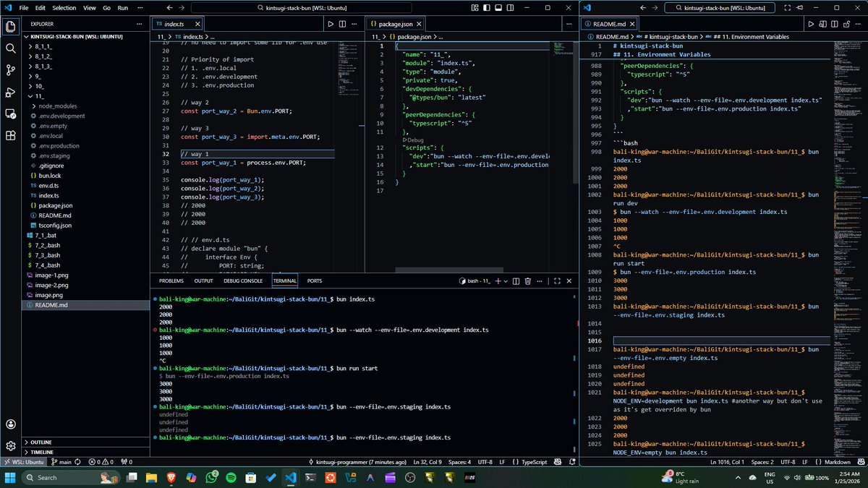Viewport: 868px width, 488px height.
Task: Open the Manage gear in activity bar
Action: pos(11,446)
